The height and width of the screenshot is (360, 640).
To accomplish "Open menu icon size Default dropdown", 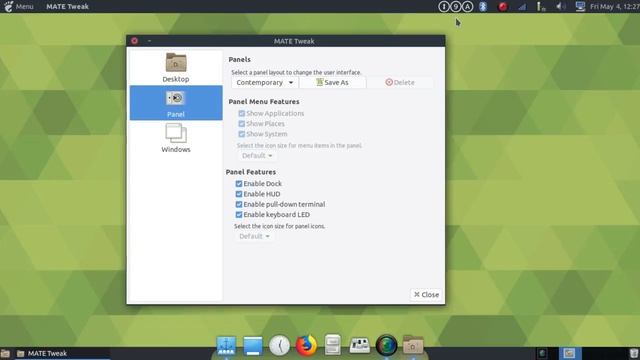I will 257,156.
